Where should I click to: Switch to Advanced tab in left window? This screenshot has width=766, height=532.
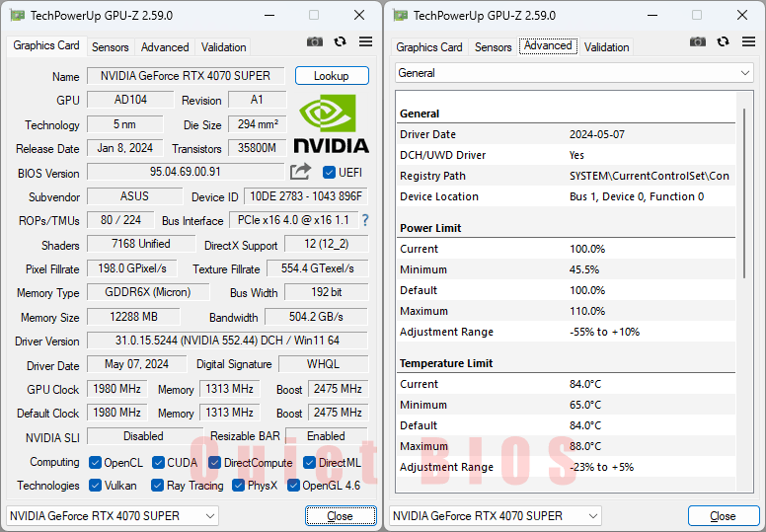coord(165,47)
